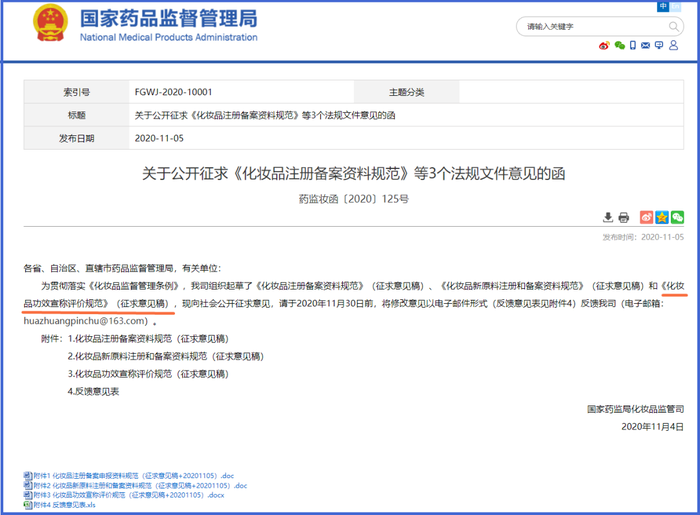Image resolution: width=700 pixels, height=515 pixels.
Task: Download 附件1 化妆品注册备案申报资料规范 .doc
Action: (134, 476)
